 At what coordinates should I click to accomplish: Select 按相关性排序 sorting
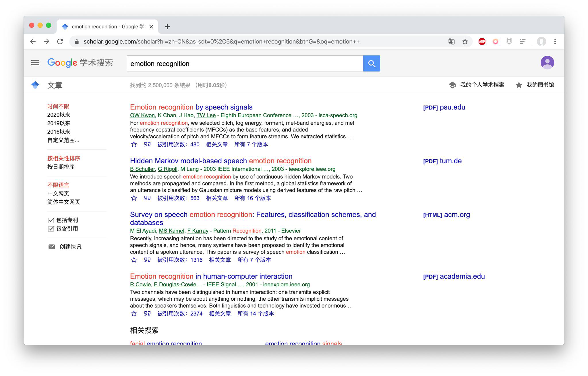coord(64,158)
